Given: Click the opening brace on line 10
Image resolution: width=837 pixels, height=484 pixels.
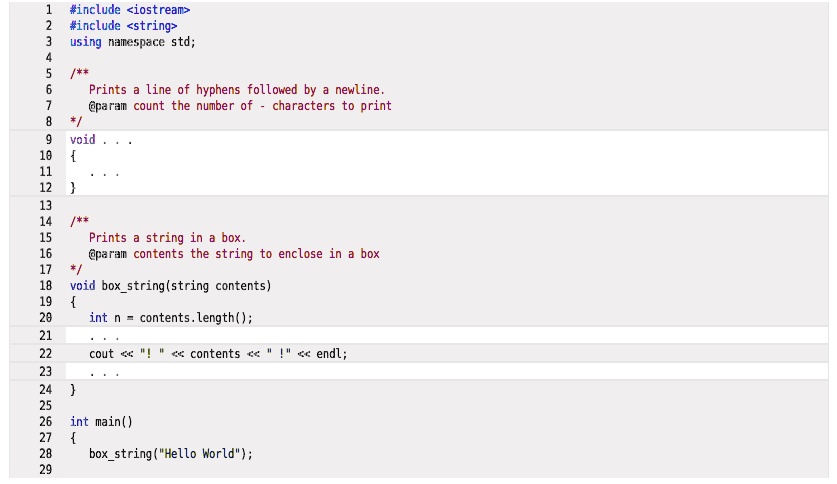Looking at the screenshot, I should pyautogui.click(x=73, y=156).
